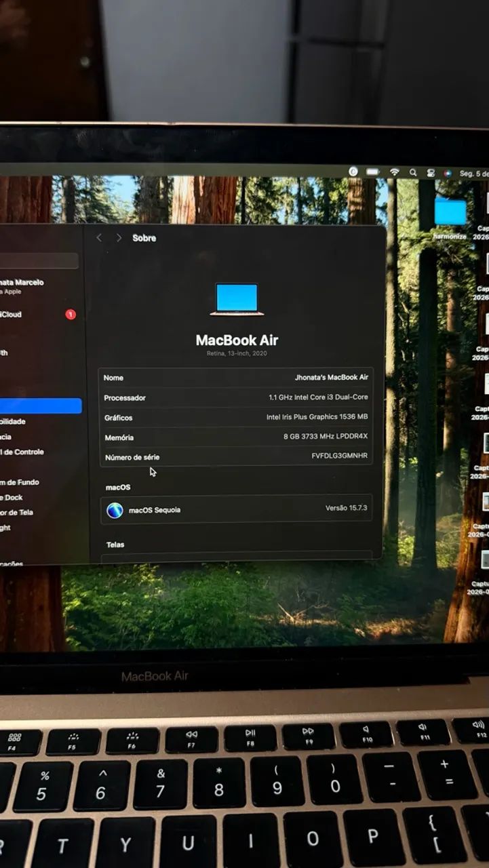This screenshot has width=489, height=868.
Task: Click the 'macOS Sequoia' name
Action: 155,510
